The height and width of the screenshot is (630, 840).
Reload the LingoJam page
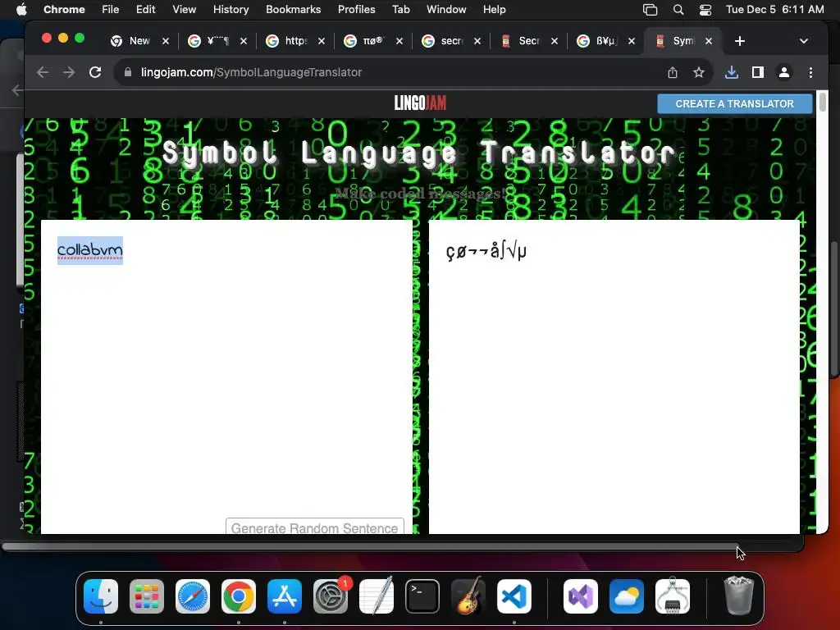(x=95, y=72)
